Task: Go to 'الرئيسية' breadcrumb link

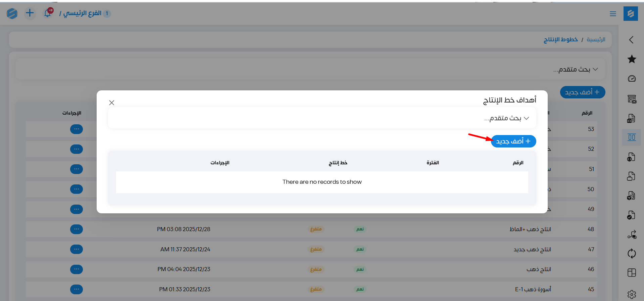Action: click(x=596, y=40)
